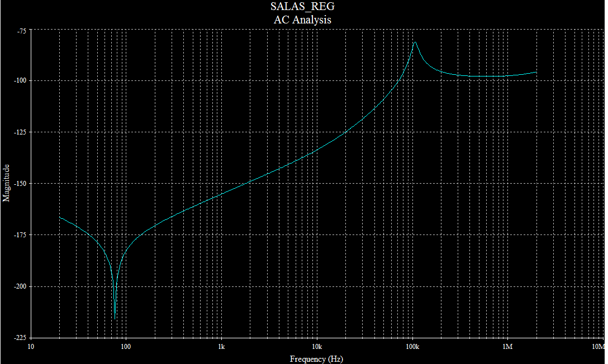Click the deep notch minimum of the trace
Viewport: 608px width, 364px height.
pos(115,318)
